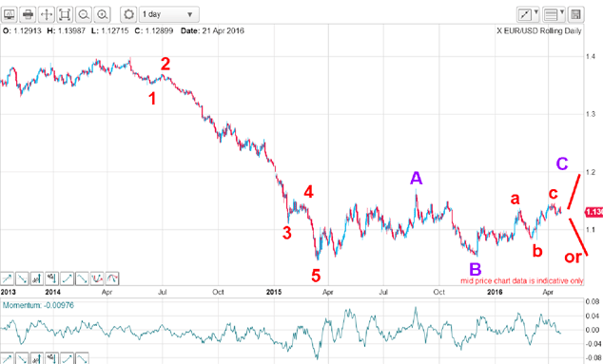
Task: Click the 0.08 momentum scale label
Action: [x=592, y=301]
